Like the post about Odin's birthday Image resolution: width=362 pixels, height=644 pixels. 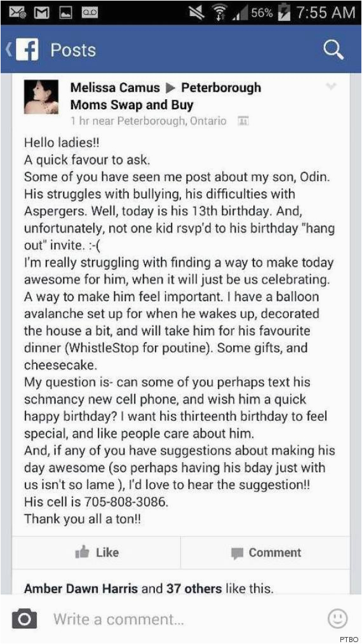97,552
